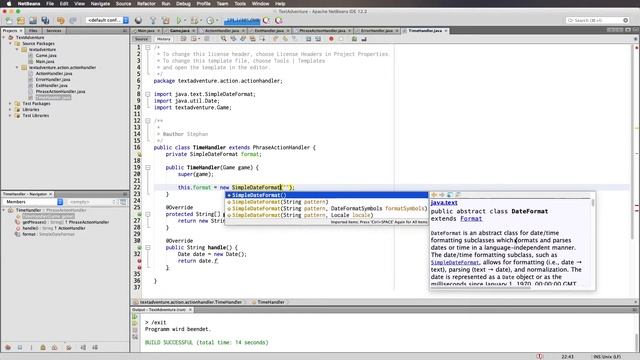Click the globe browser icon in toolbar
Screen dimensions: 640x360
click(139, 20)
